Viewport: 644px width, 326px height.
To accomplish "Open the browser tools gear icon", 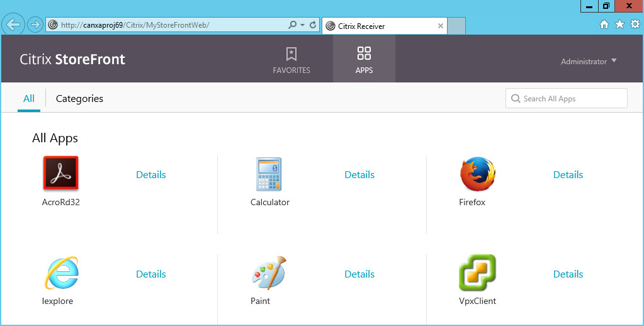I will point(635,25).
